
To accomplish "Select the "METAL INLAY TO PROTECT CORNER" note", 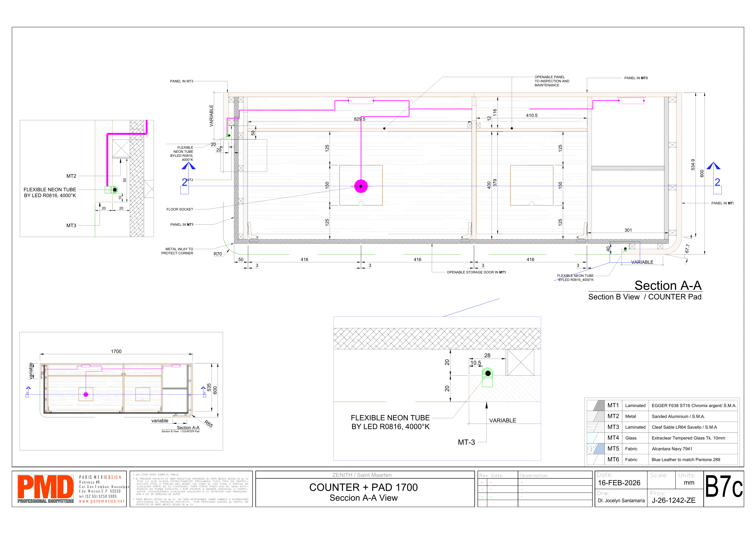I will click(x=177, y=251).
